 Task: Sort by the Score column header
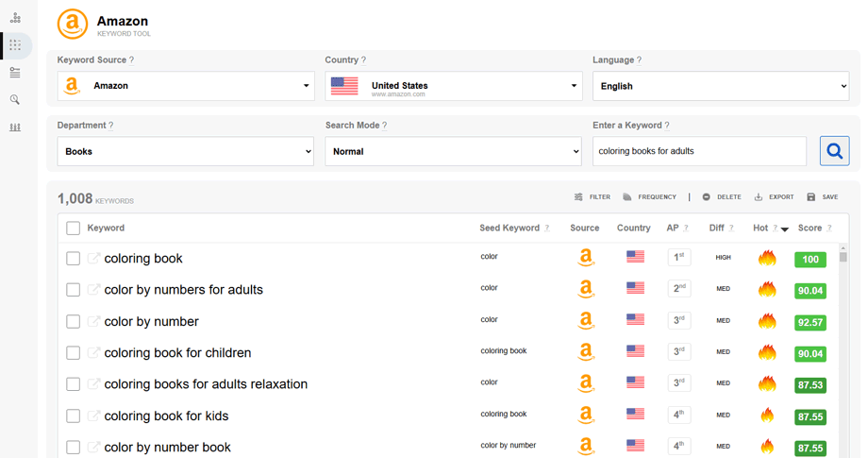pyautogui.click(x=810, y=229)
